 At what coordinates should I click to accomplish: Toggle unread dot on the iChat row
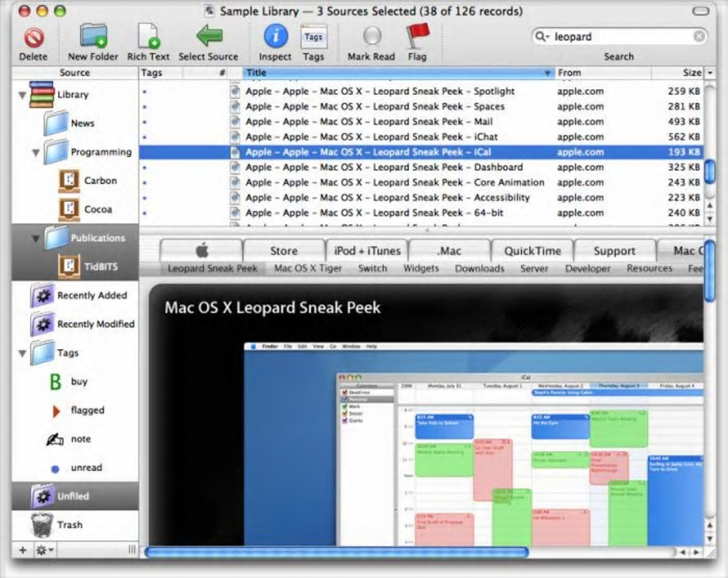click(145, 138)
